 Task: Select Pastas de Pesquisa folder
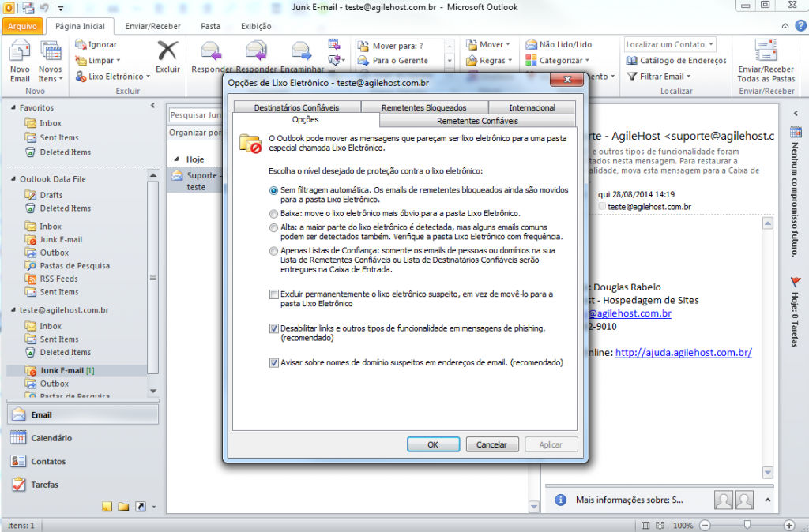[x=75, y=265]
